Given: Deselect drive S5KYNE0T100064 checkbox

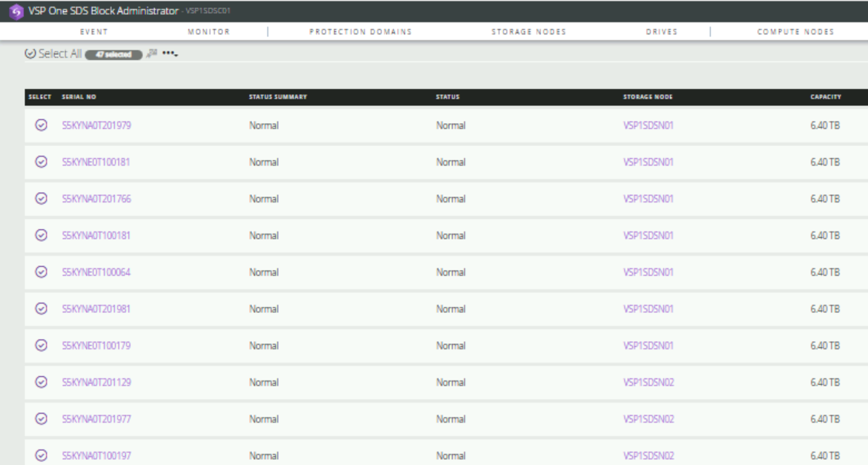Looking at the screenshot, I should tap(42, 271).
